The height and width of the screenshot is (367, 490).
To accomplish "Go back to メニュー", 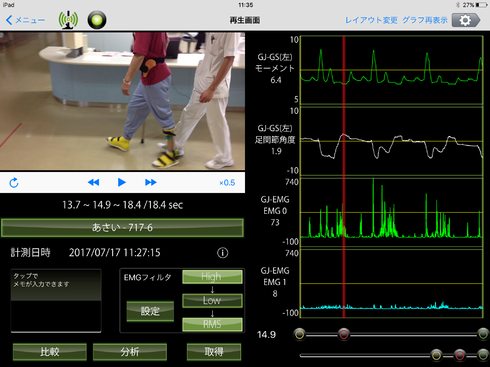I will pos(26,20).
